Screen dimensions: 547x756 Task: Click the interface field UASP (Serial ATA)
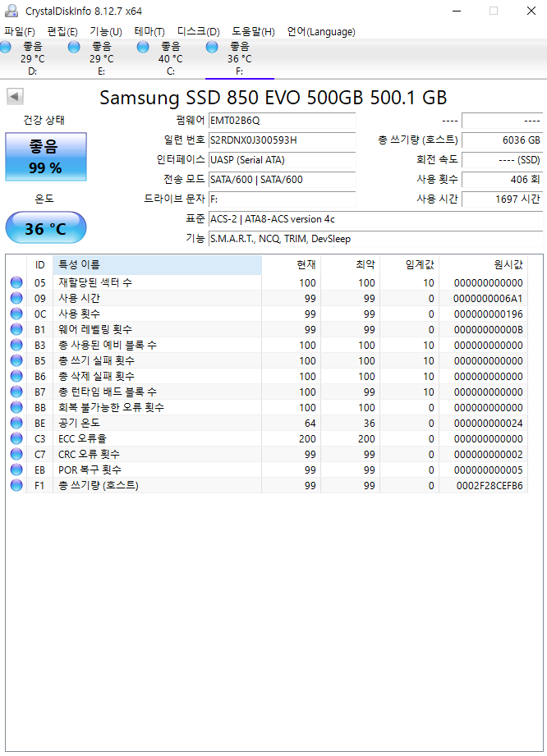pos(283,160)
